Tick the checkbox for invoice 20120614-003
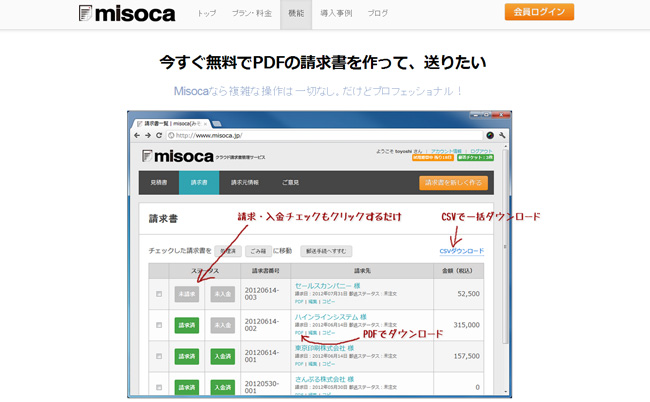This screenshot has height=402, width=650. [x=159, y=294]
